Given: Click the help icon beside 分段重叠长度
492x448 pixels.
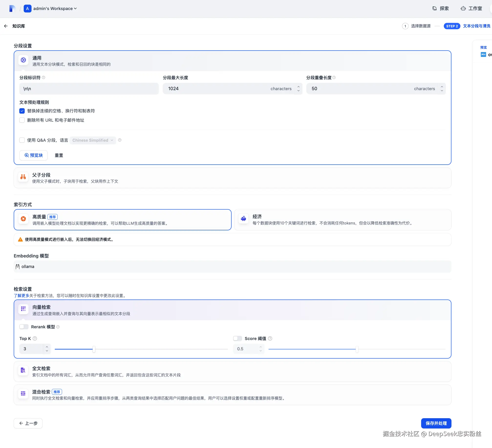Looking at the screenshot, I should [x=334, y=78].
